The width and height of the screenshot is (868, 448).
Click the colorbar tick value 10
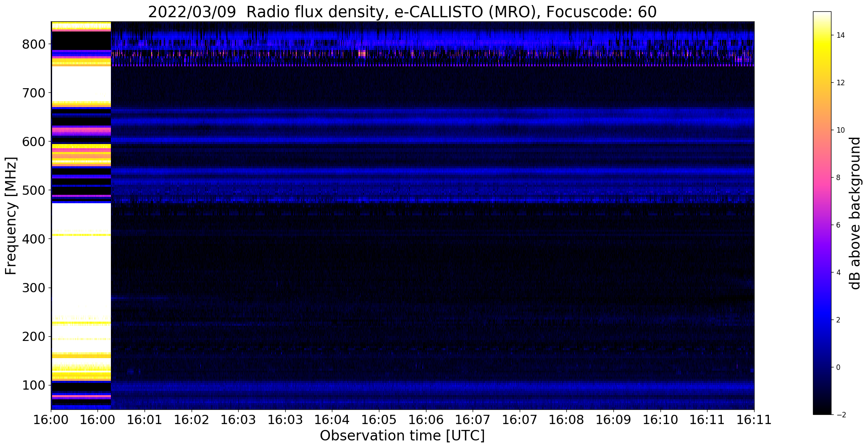(x=840, y=130)
